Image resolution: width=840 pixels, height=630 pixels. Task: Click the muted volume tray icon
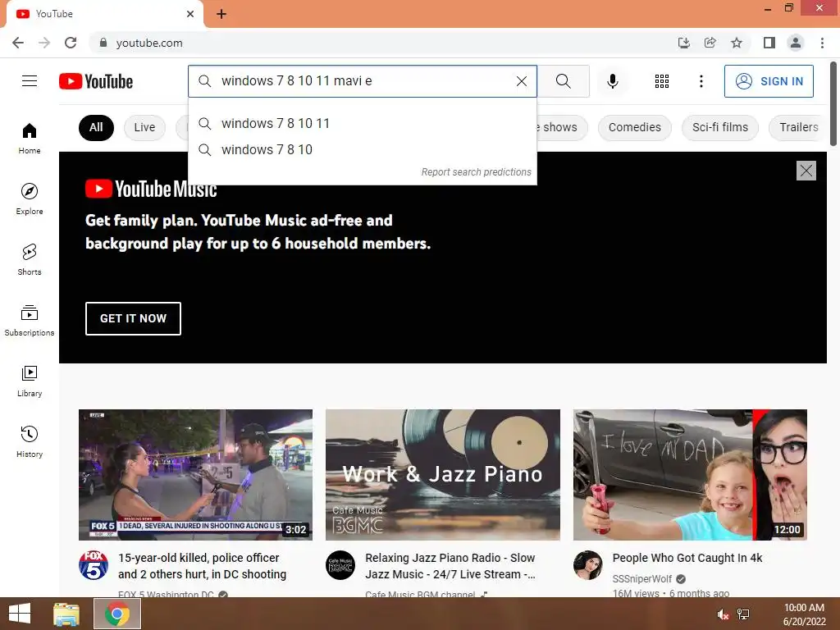[723, 614]
